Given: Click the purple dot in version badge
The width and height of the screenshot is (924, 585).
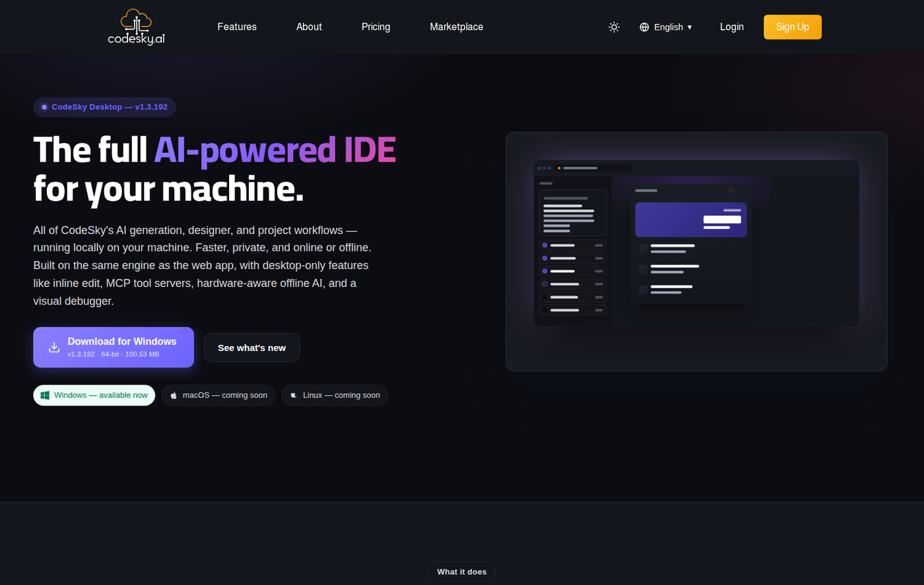Looking at the screenshot, I should (44, 107).
